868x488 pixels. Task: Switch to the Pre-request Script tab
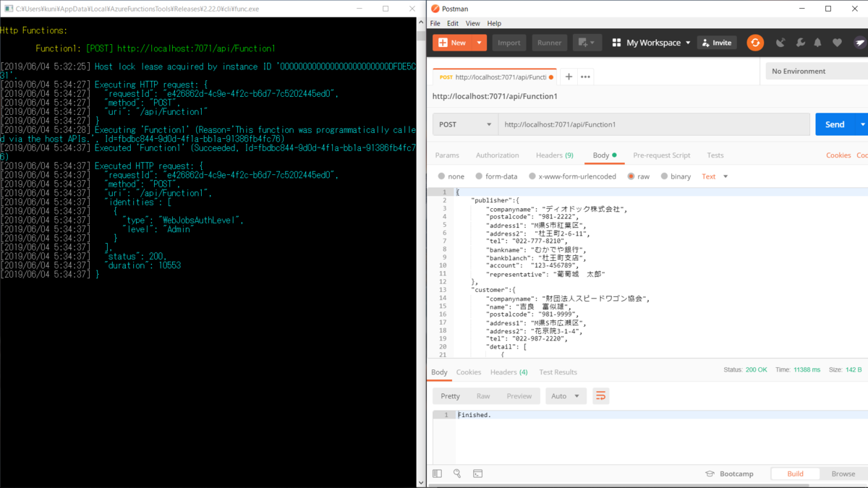[662, 155]
